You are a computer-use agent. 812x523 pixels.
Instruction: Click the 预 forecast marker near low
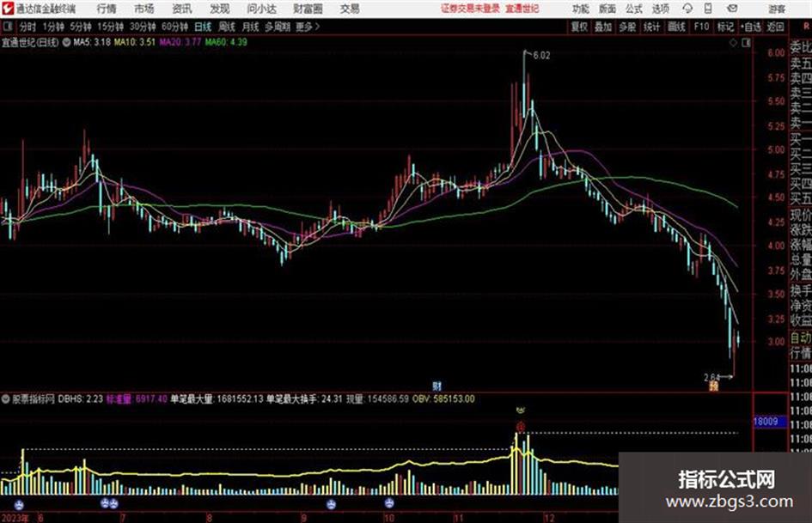coord(713,386)
